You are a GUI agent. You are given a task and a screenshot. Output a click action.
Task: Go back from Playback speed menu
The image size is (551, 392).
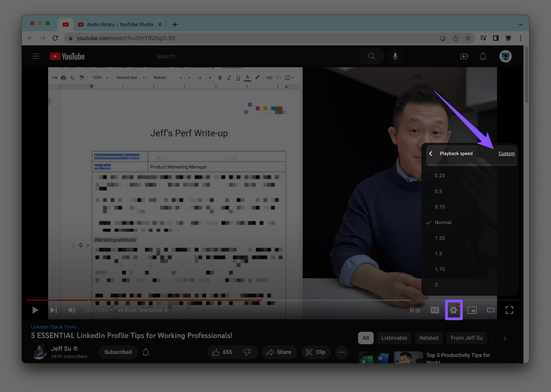click(431, 154)
